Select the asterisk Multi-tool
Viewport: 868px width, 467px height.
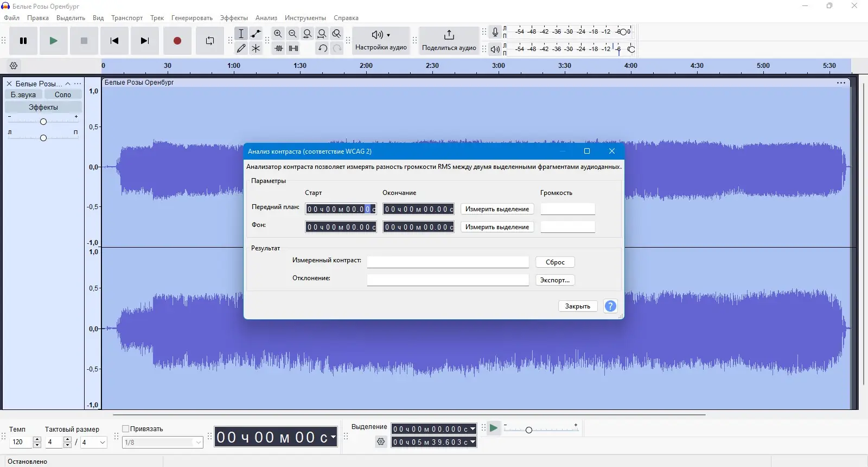256,48
